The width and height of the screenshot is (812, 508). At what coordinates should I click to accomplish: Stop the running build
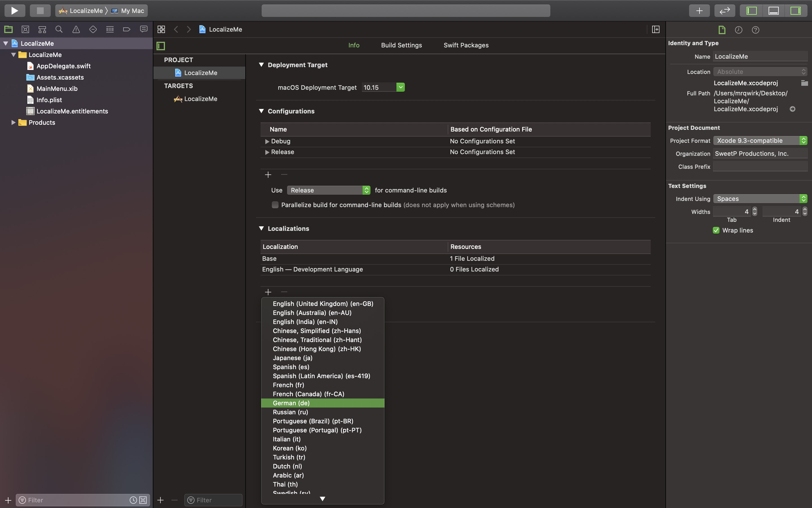pyautogui.click(x=40, y=11)
